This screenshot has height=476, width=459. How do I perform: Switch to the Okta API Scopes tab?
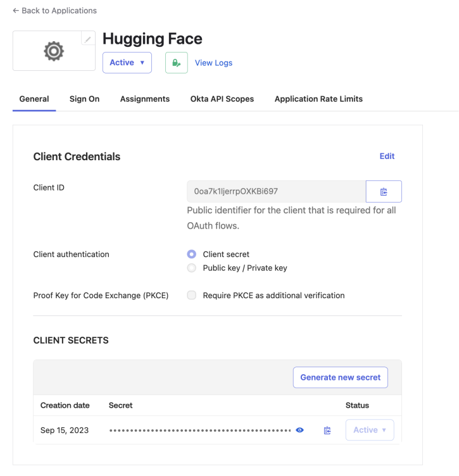coord(222,99)
